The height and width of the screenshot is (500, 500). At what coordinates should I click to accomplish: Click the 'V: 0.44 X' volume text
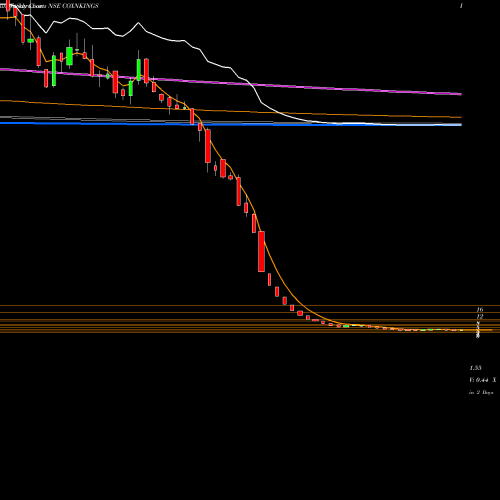[483, 380]
